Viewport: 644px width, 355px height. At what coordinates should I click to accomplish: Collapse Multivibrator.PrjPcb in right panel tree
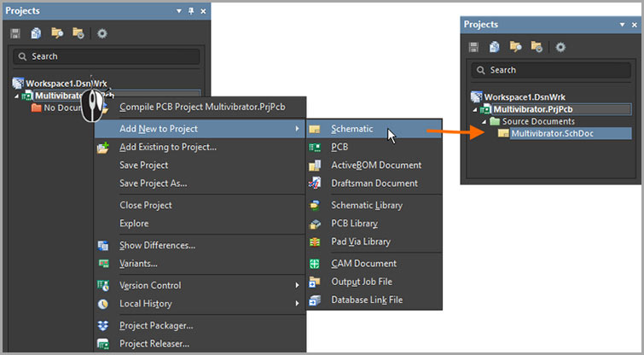[475, 110]
